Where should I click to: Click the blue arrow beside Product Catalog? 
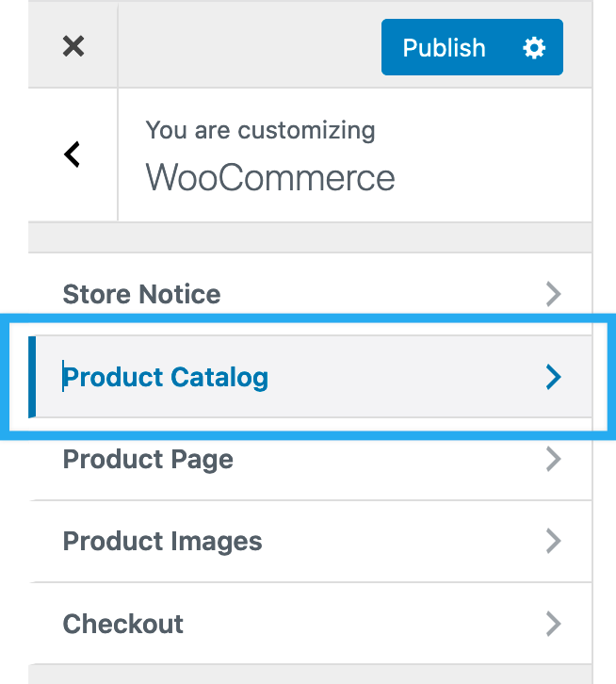tap(554, 377)
